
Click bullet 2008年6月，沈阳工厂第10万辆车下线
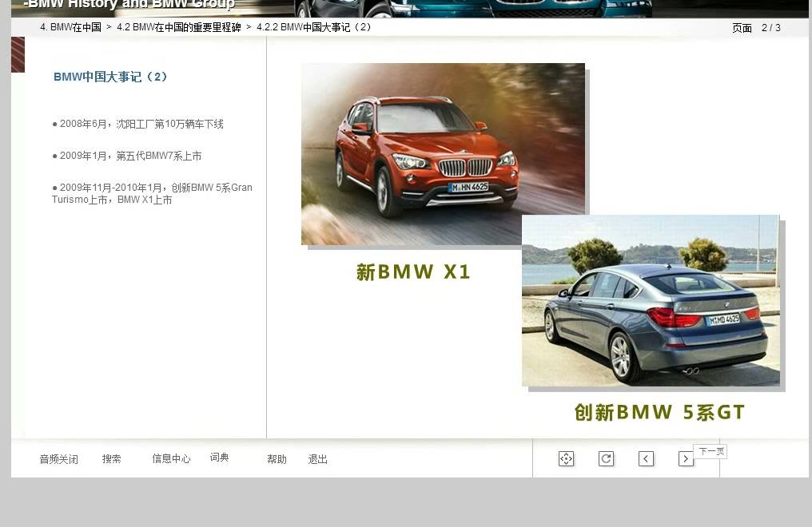(x=137, y=124)
